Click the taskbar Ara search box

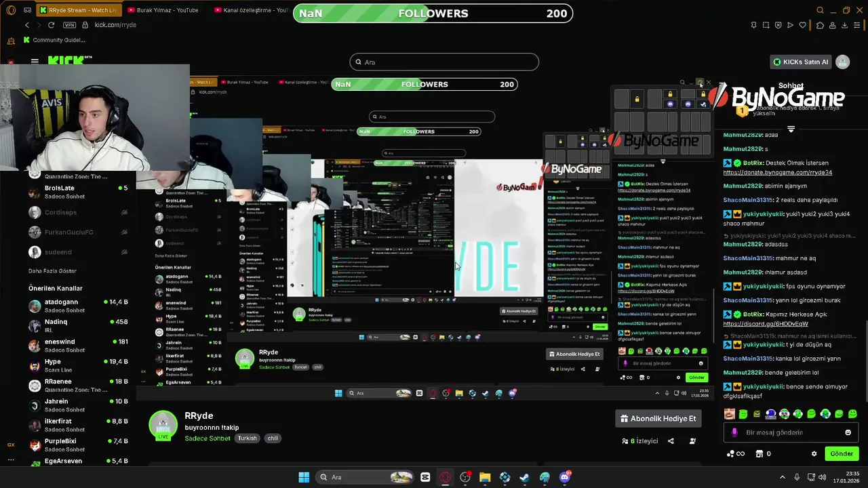366,477
